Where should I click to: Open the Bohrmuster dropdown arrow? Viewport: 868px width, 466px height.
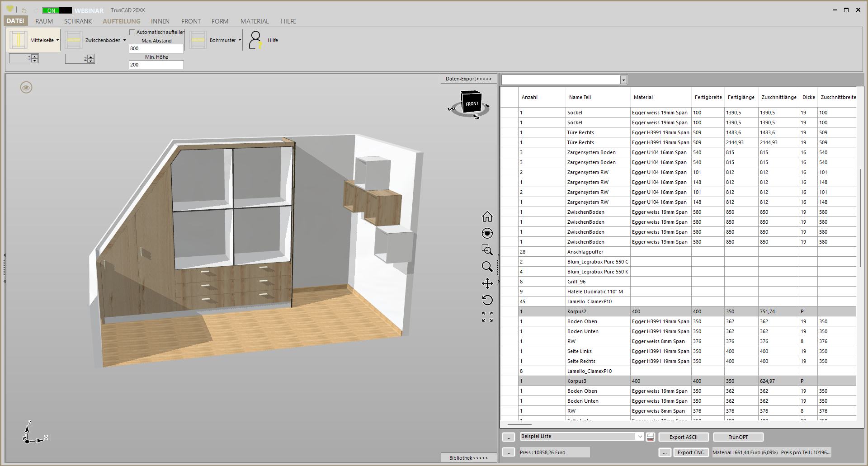240,40
